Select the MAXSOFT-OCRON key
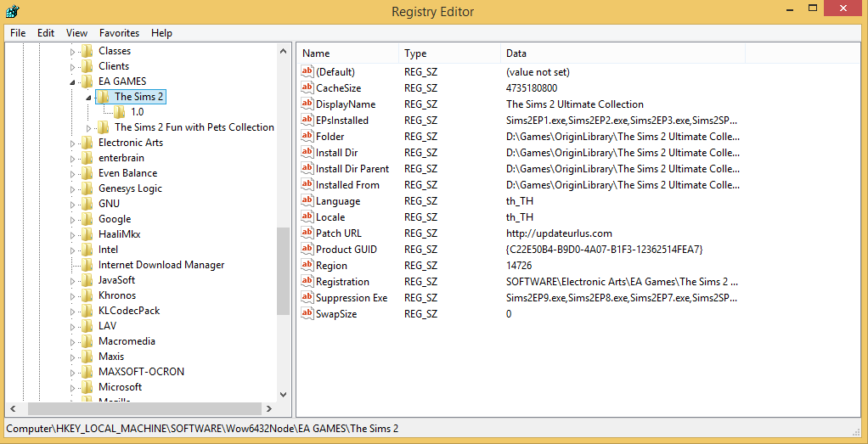This screenshot has height=444, width=868. point(141,372)
